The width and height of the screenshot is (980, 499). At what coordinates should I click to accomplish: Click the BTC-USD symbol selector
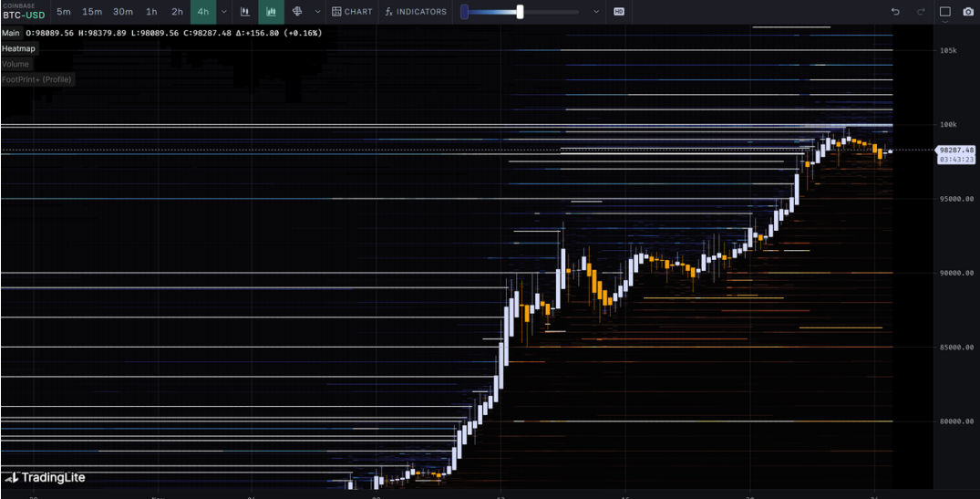click(24, 16)
